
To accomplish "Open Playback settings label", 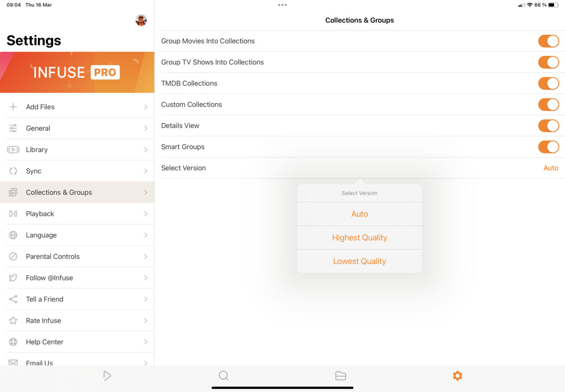I will tap(40, 214).
